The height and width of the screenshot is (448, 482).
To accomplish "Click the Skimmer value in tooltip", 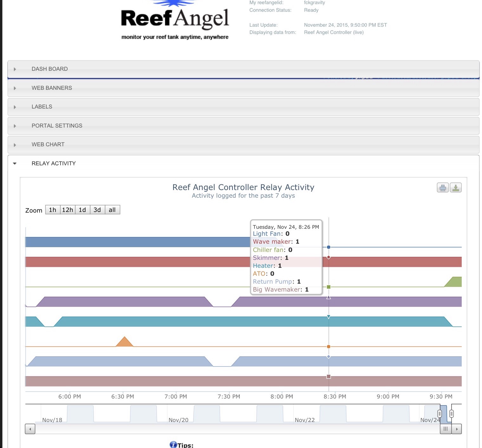I will 287,258.
